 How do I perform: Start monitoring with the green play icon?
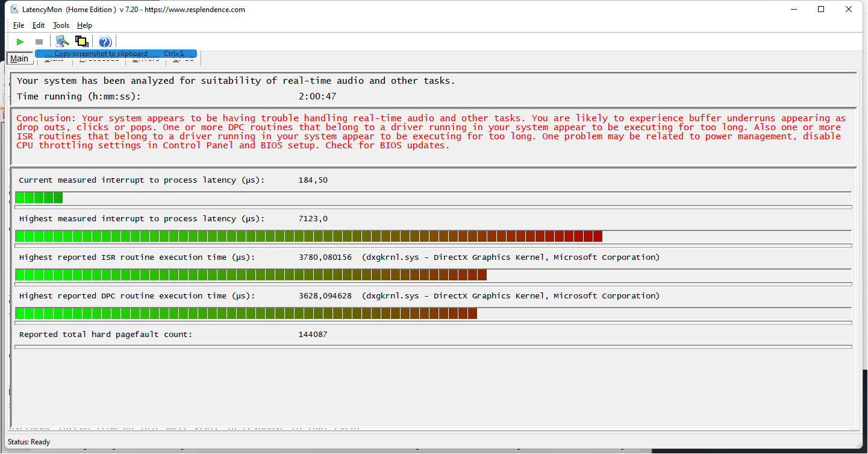(x=20, y=42)
